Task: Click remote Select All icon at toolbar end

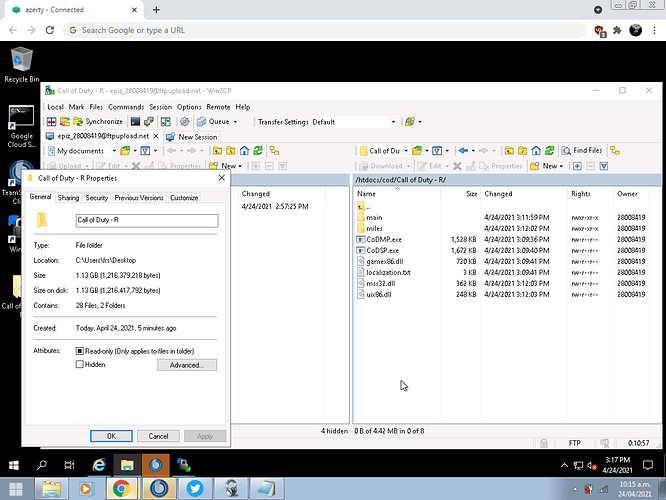Action: point(604,166)
